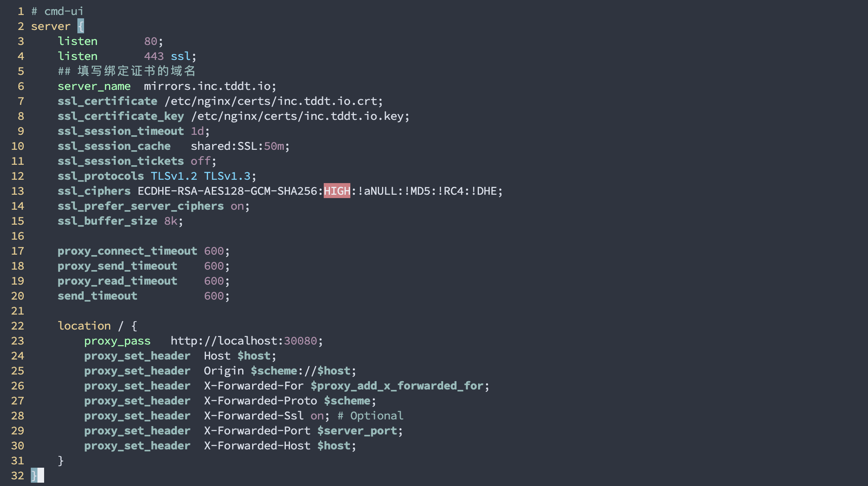
Task: Click the location directive keyword
Action: click(84, 326)
